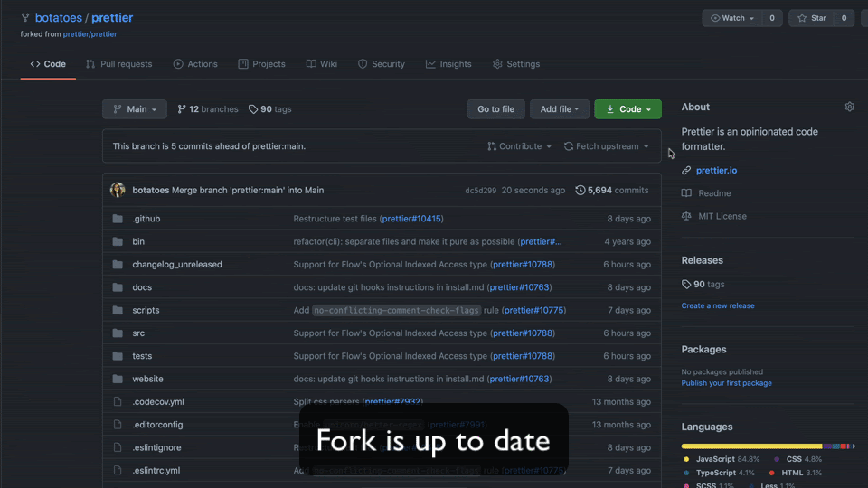Open the Main branch dropdown
This screenshot has width=868, height=488.
tap(135, 109)
